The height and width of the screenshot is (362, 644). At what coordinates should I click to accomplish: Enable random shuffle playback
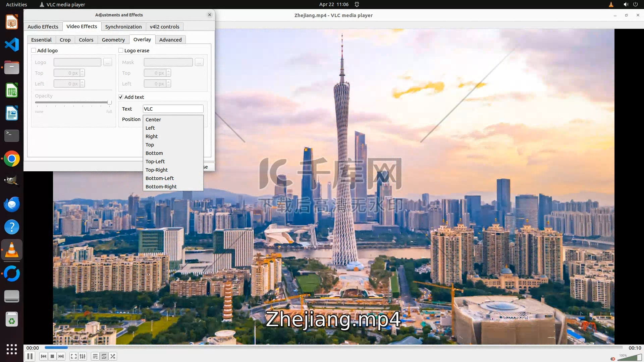point(113,356)
